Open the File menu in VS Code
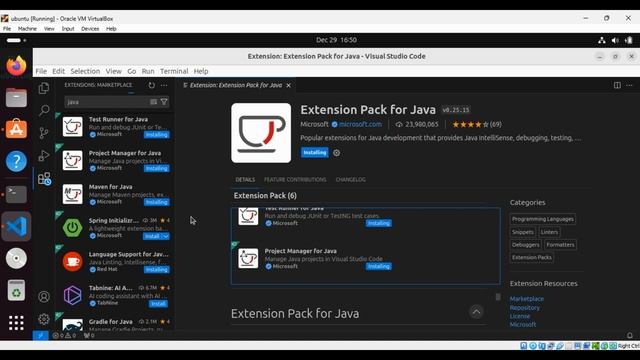This screenshot has height=360, width=640. (x=41, y=71)
